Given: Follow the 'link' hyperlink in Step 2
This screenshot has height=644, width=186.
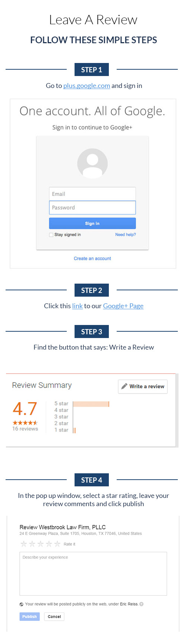Looking at the screenshot, I should (x=77, y=306).
